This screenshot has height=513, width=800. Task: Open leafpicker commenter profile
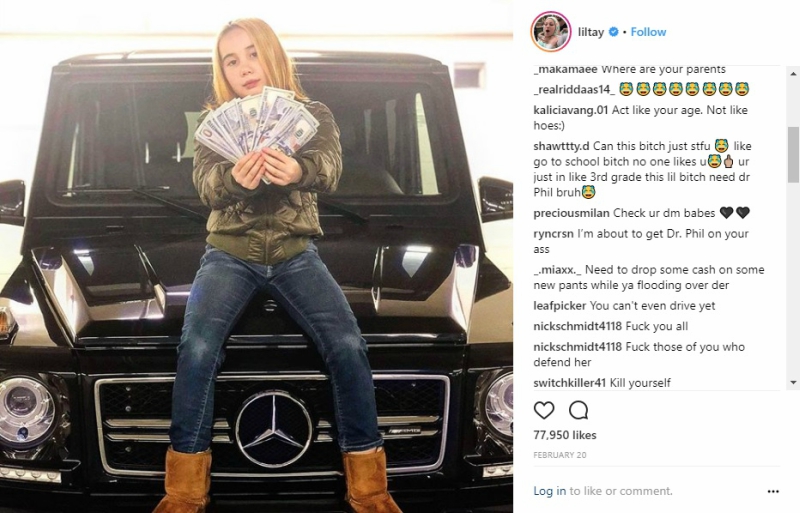[x=560, y=305]
